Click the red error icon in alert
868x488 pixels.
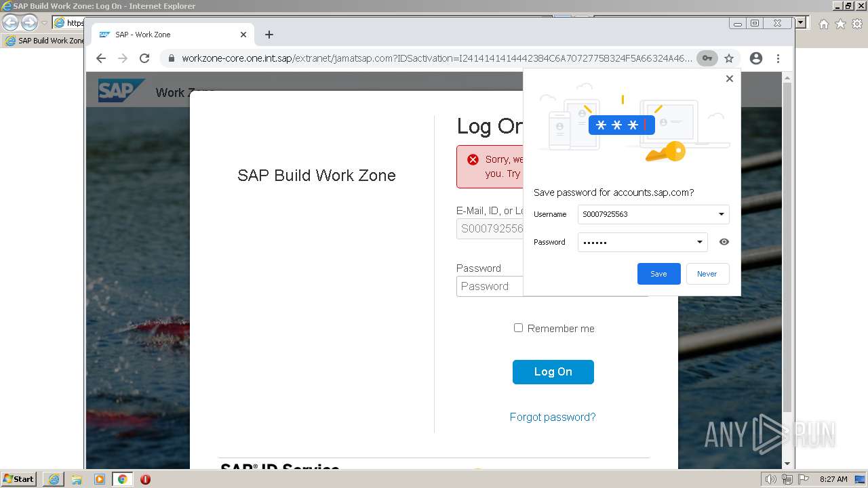[473, 159]
